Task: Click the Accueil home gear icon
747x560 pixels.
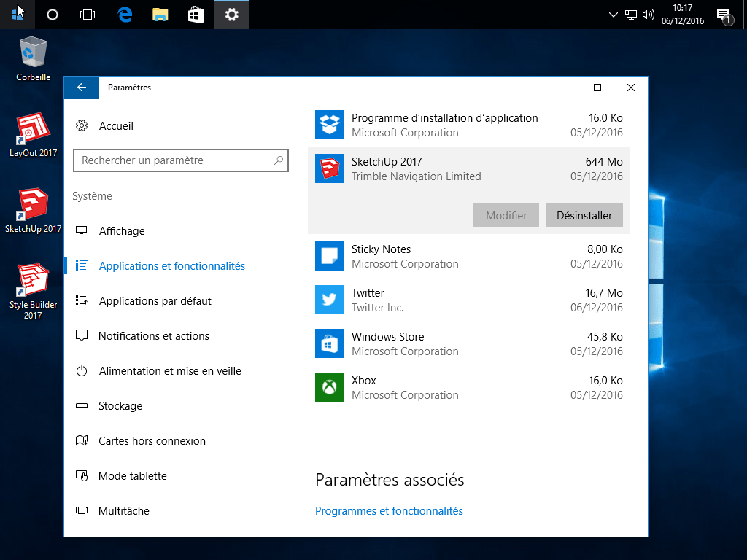Action: pyautogui.click(x=82, y=126)
